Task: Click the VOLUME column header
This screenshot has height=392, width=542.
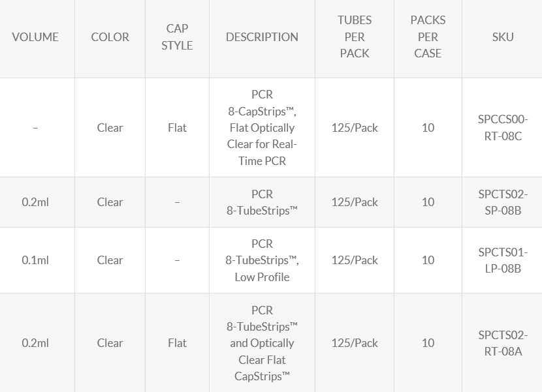Action: pyautogui.click(x=35, y=37)
